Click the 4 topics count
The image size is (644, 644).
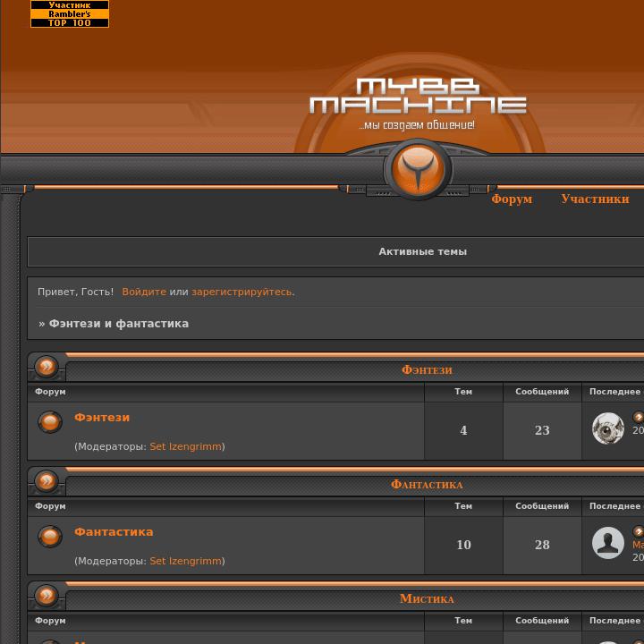[463, 430]
